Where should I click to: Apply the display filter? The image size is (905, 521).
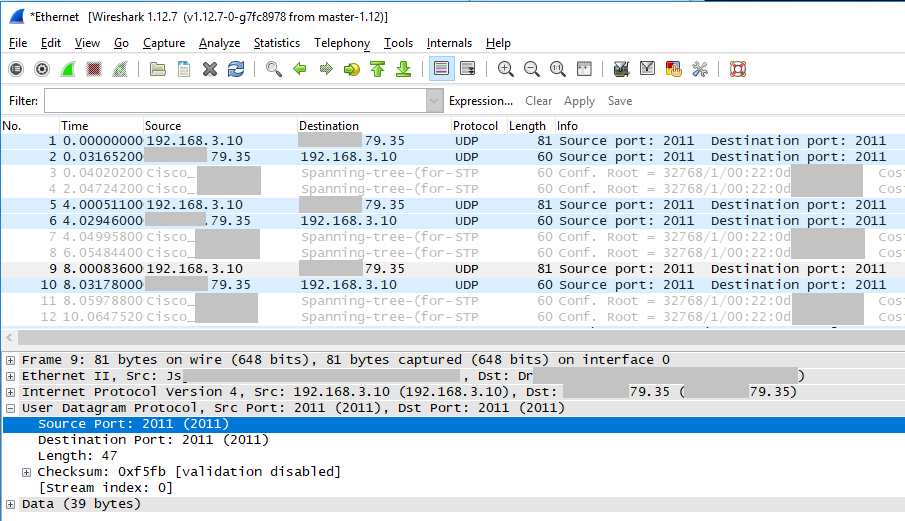(x=579, y=101)
